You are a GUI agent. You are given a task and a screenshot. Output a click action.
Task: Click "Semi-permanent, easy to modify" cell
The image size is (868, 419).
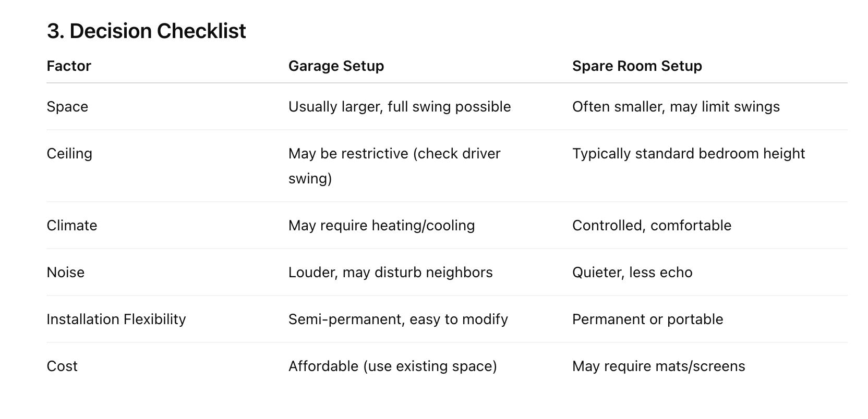398,319
